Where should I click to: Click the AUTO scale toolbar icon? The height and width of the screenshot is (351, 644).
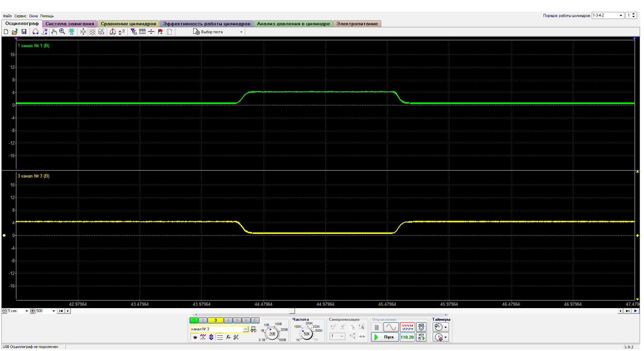click(x=113, y=32)
